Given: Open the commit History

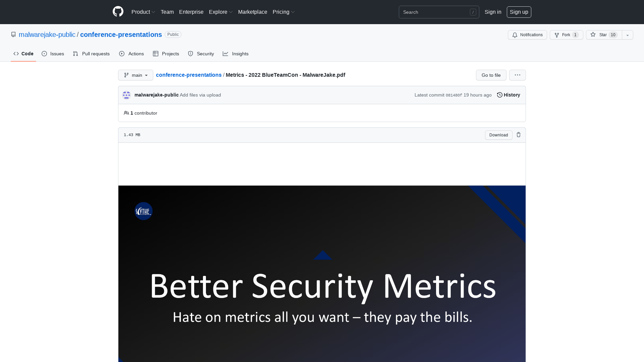Looking at the screenshot, I should (x=508, y=95).
